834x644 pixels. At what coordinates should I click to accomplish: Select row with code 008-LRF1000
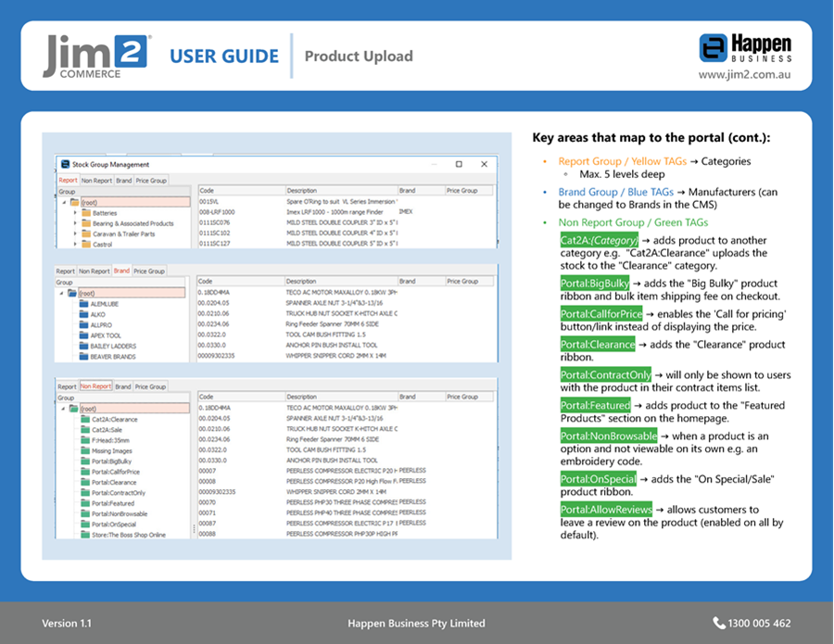tap(347, 211)
